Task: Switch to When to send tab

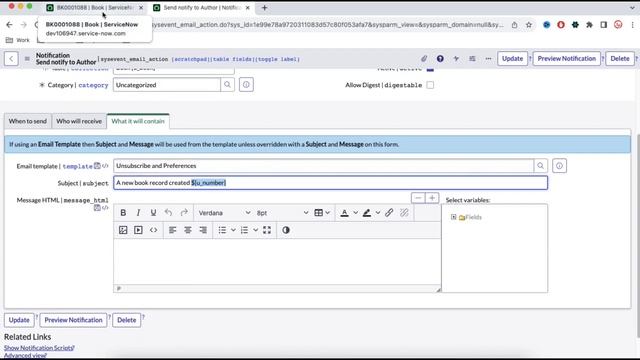Action: [28, 121]
